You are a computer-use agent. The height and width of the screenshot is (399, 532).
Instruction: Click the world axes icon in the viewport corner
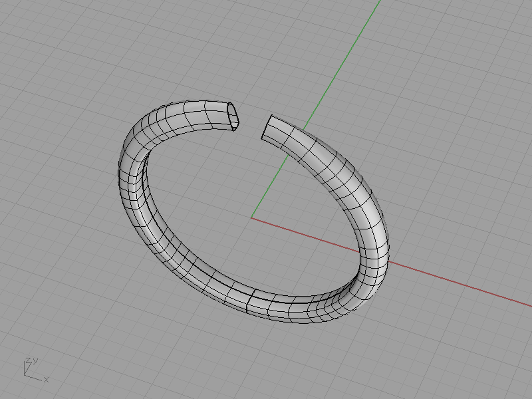pos(36,370)
